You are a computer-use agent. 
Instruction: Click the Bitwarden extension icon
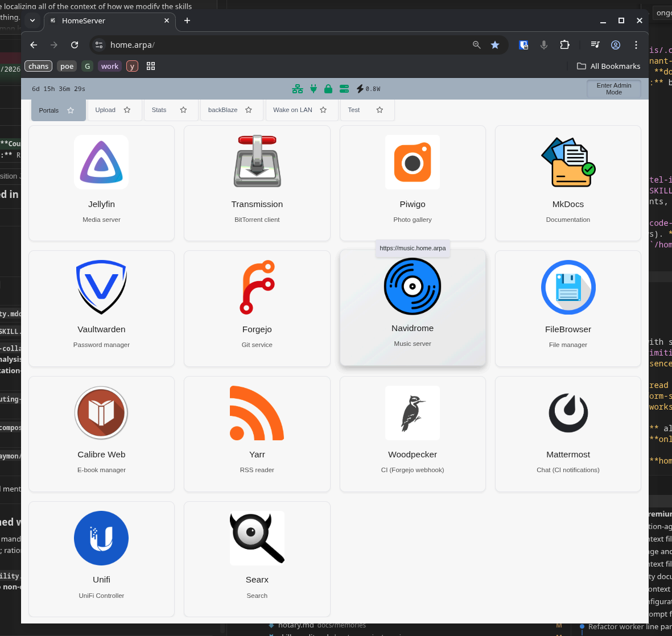523,44
